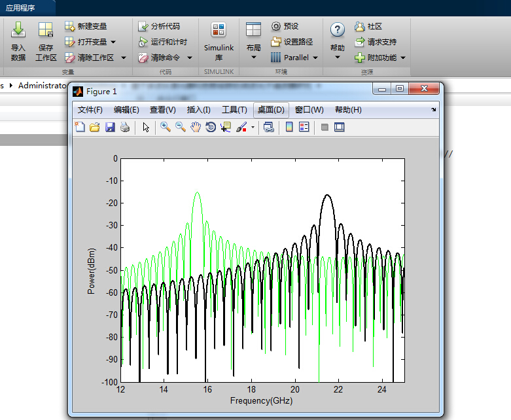Open Tools (工具) menu in Figure 1
The image size is (511, 420).
point(234,110)
